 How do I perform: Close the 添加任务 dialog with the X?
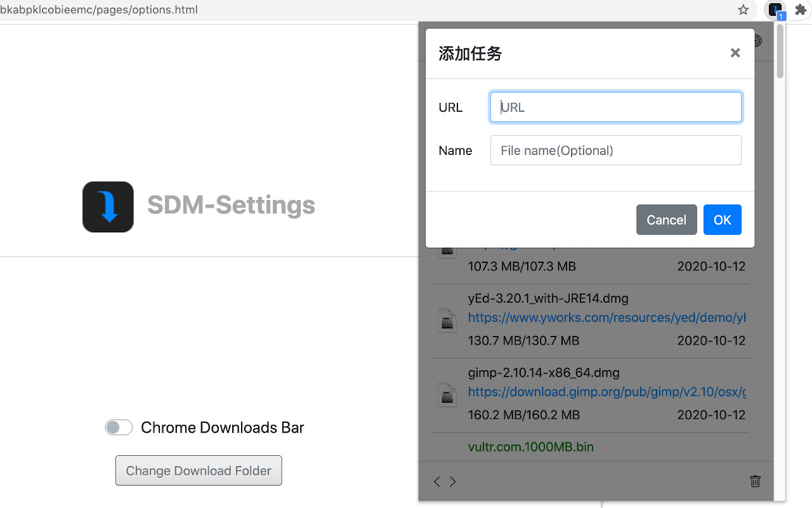(x=735, y=53)
